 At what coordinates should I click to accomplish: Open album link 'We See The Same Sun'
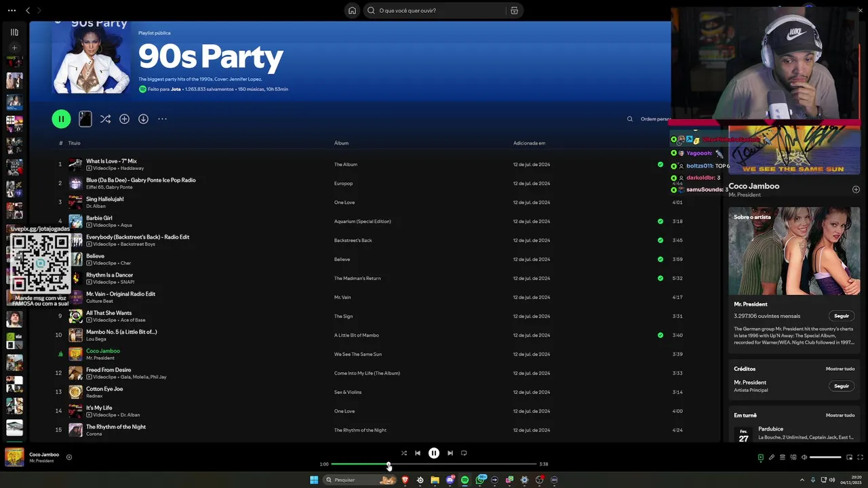pyautogui.click(x=357, y=354)
